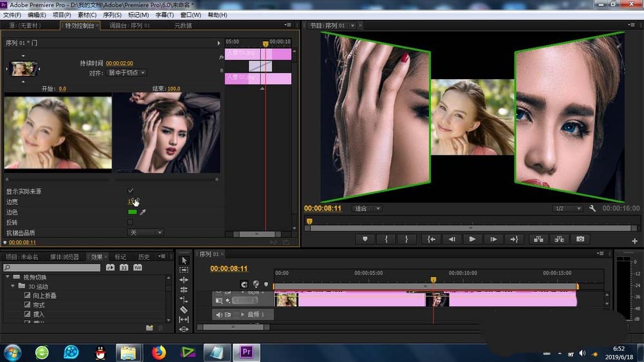The width and height of the screenshot is (644, 362).
Task: Click the Export Frame camera icon
Action: [580, 239]
